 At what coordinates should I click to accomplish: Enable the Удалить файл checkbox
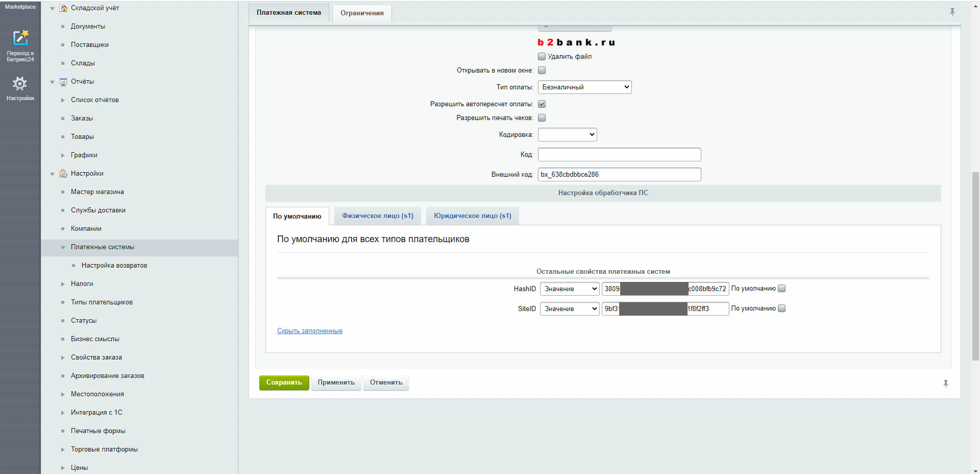click(542, 57)
